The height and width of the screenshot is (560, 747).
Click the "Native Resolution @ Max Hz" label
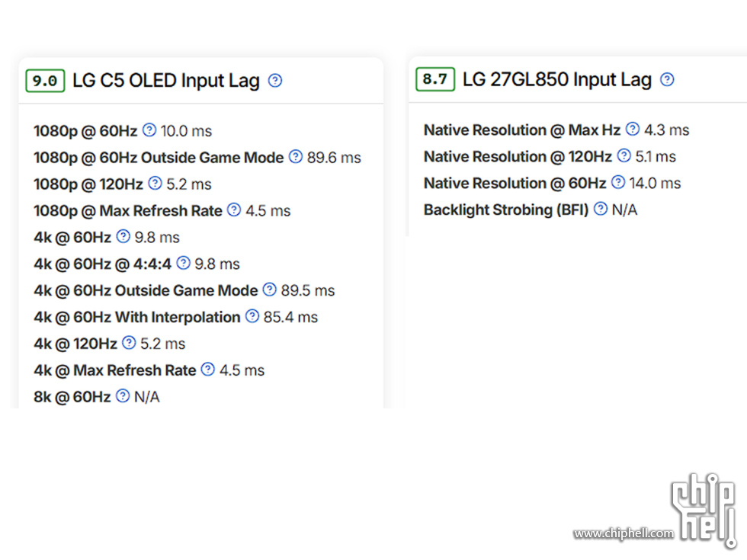(522, 130)
